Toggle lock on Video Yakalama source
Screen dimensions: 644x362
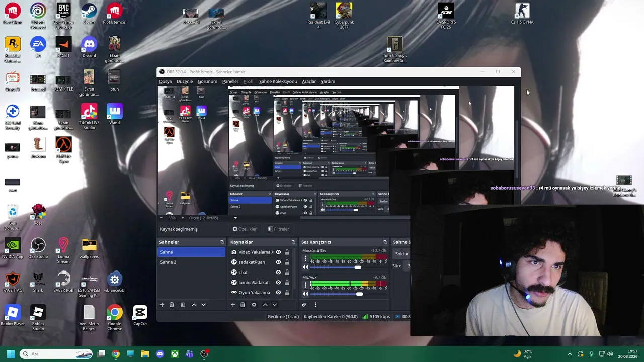tap(287, 252)
